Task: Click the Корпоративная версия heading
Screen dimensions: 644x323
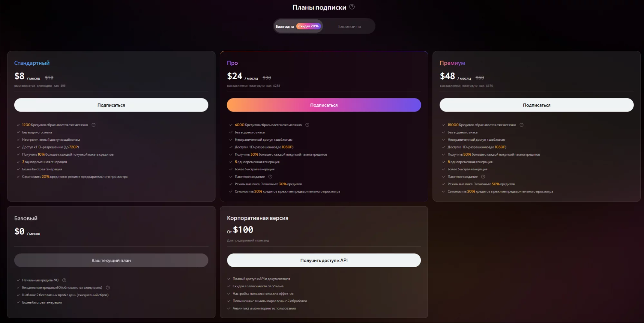Action: [257, 218]
